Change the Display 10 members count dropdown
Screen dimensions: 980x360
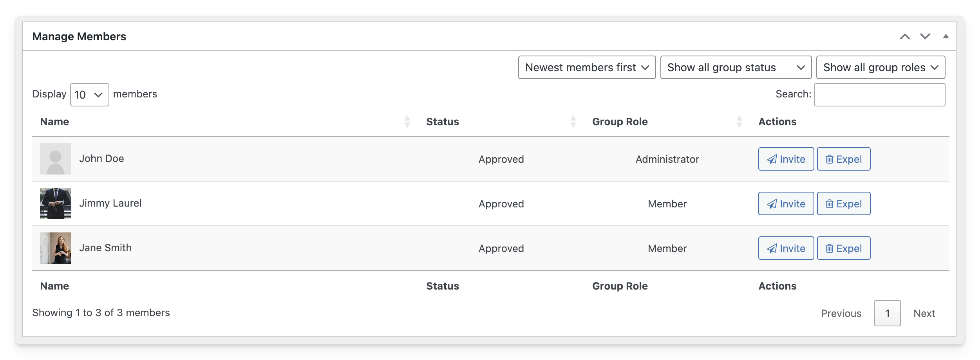pyautogui.click(x=89, y=95)
